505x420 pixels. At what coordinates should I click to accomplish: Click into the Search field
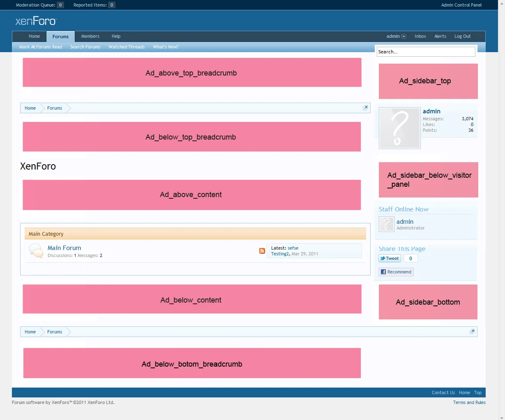tap(426, 52)
